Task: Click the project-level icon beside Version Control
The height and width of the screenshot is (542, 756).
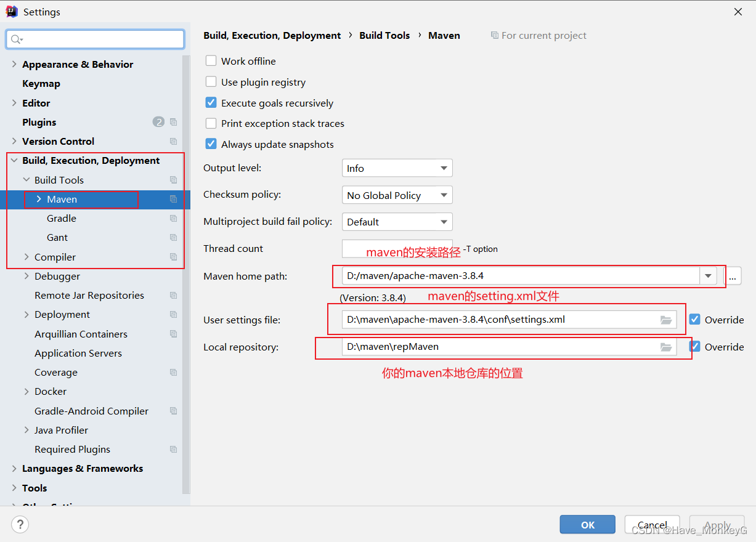Action: click(173, 141)
